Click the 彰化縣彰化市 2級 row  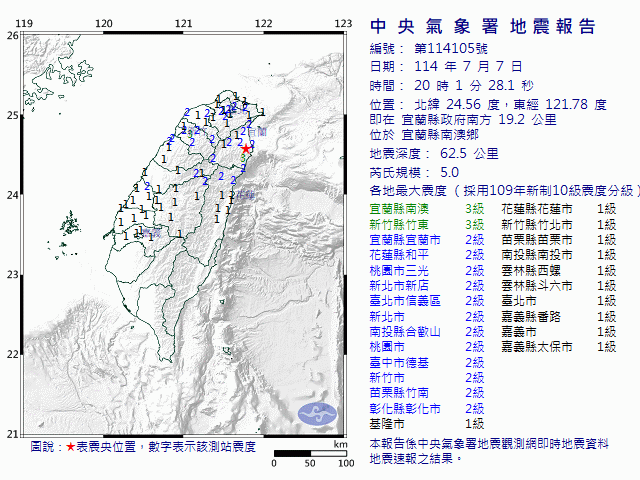point(427,409)
